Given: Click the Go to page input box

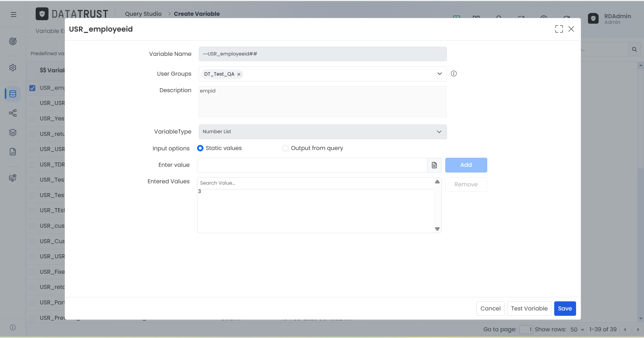Looking at the screenshot, I should [x=526, y=330].
